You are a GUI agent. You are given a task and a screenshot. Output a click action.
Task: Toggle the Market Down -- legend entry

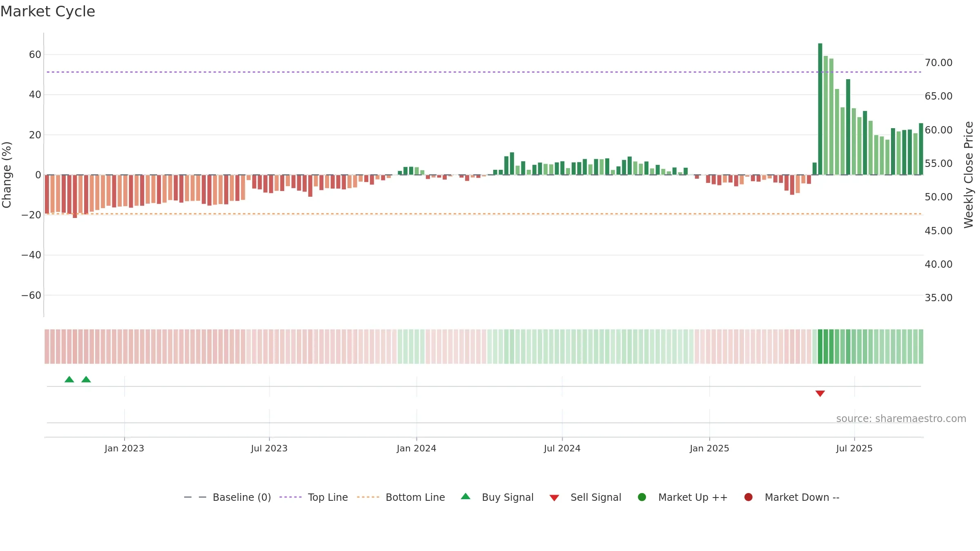tap(791, 497)
